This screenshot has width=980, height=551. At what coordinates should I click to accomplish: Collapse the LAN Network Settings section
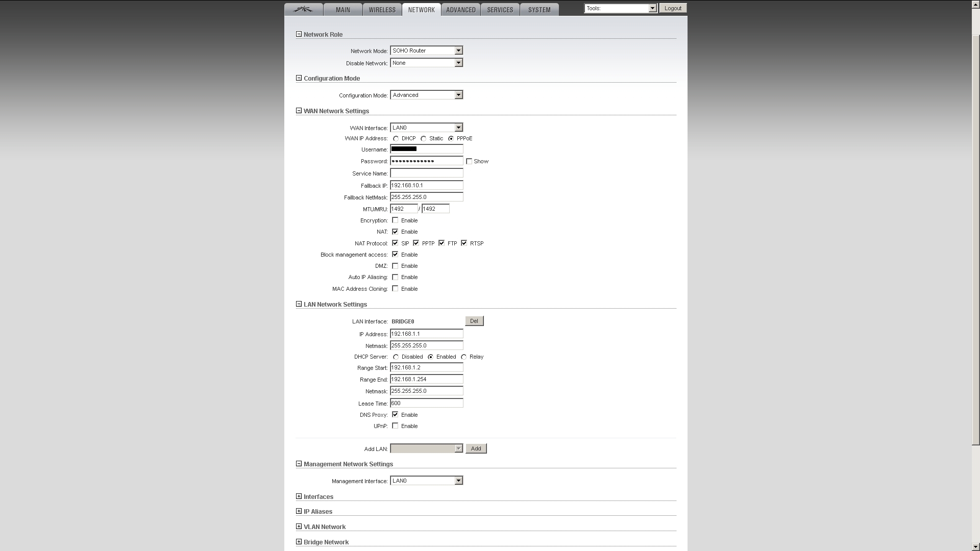[299, 304]
